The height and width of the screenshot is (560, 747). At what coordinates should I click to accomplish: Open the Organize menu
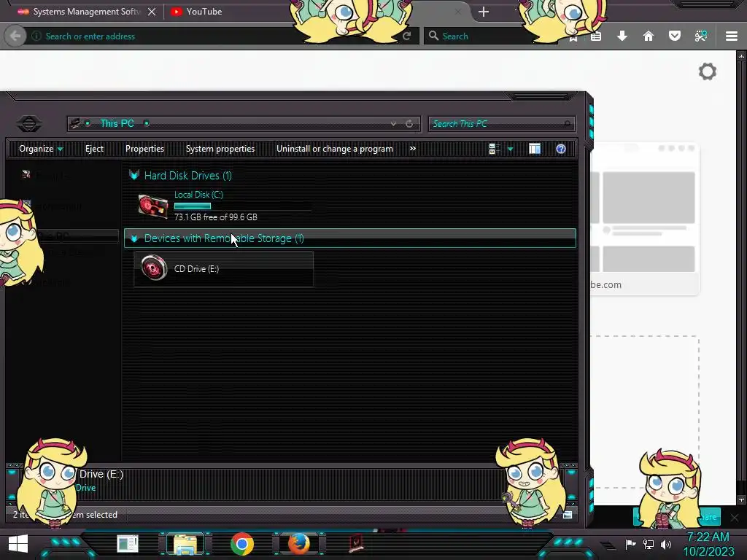[x=41, y=149]
